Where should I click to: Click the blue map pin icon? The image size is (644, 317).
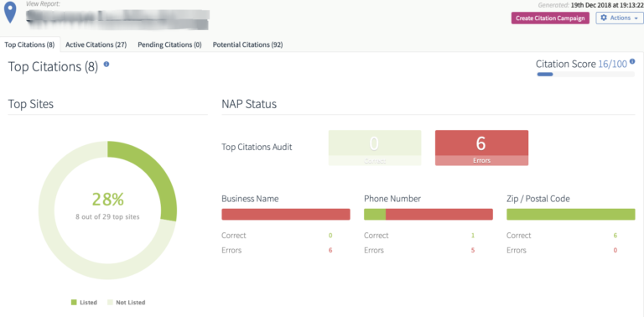[10, 13]
